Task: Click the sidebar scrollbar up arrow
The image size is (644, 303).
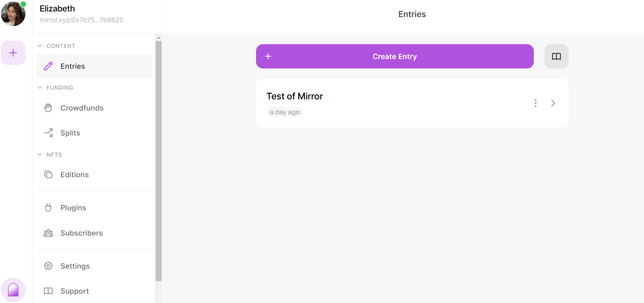Action: tap(158, 38)
